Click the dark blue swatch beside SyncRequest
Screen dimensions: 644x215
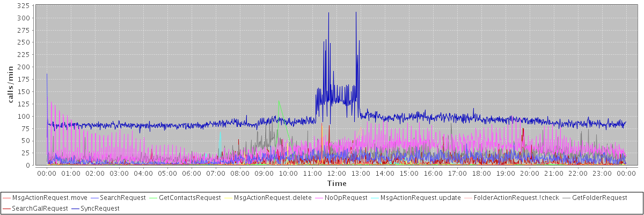pyautogui.click(x=75, y=208)
